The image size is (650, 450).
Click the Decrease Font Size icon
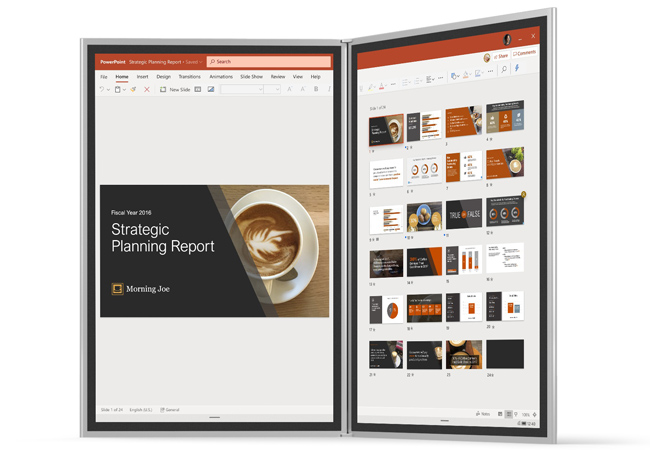pyautogui.click(x=303, y=89)
